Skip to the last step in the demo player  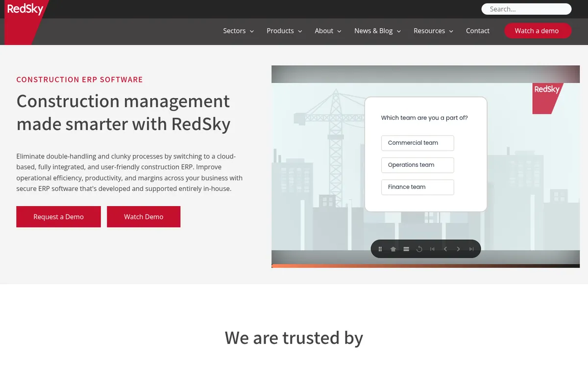[471, 249]
